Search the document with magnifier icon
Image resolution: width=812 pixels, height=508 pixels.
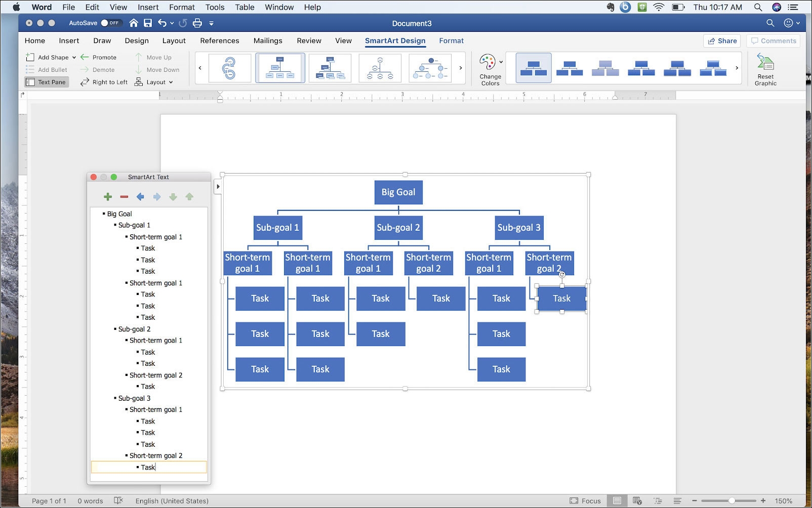pos(770,23)
